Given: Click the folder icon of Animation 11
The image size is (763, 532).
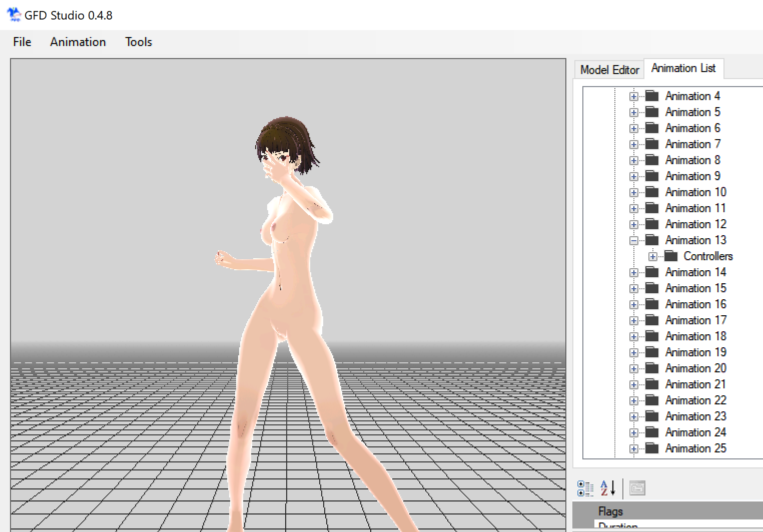Looking at the screenshot, I should [x=652, y=208].
